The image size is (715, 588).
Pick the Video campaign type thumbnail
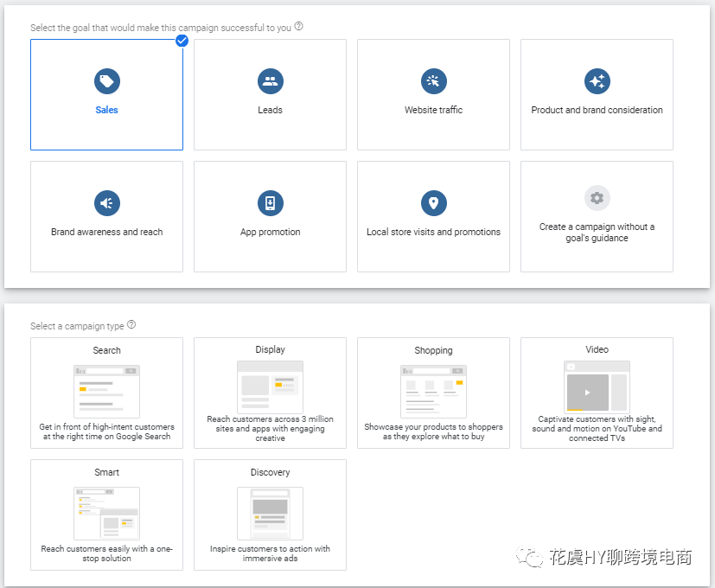(x=597, y=387)
